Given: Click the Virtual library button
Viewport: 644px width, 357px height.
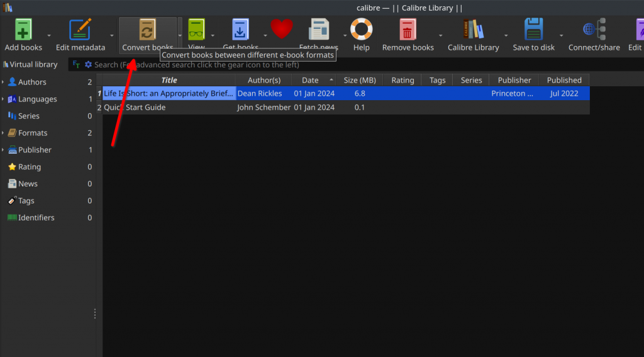Looking at the screenshot, I should click(30, 65).
